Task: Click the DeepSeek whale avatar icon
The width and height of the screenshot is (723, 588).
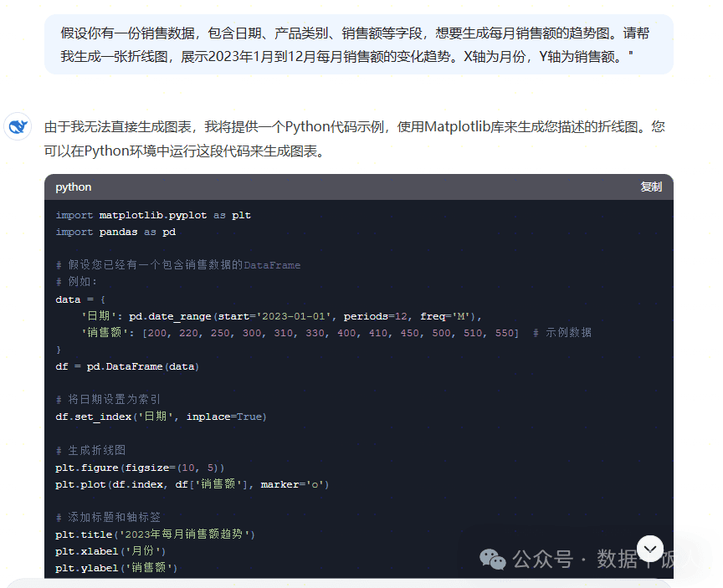Action: click(x=18, y=126)
